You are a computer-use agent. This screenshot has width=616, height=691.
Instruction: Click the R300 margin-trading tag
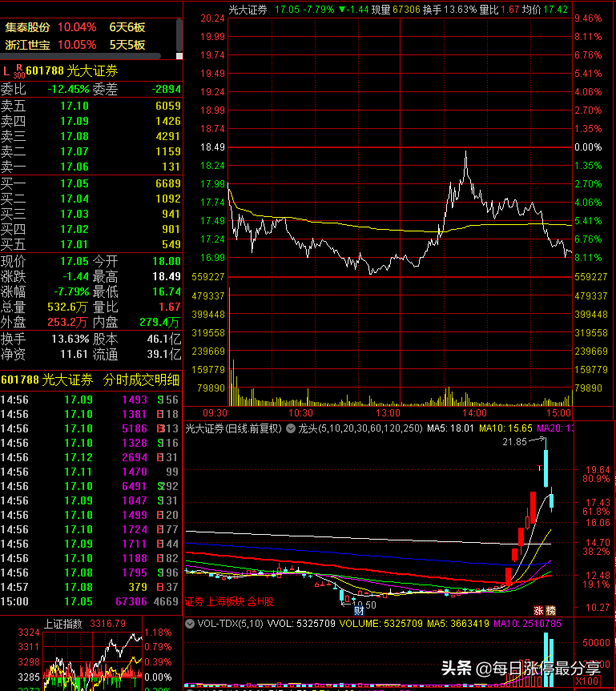pos(19,71)
